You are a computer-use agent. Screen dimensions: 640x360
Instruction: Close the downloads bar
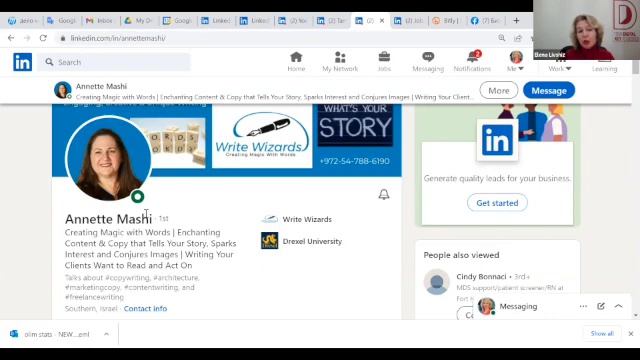pos(631,333)
